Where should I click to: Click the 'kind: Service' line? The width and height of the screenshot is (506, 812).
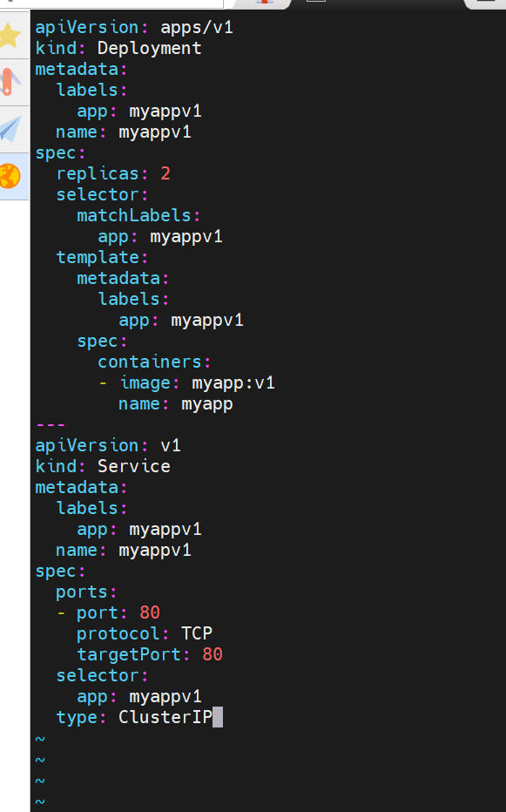(103, 467)
